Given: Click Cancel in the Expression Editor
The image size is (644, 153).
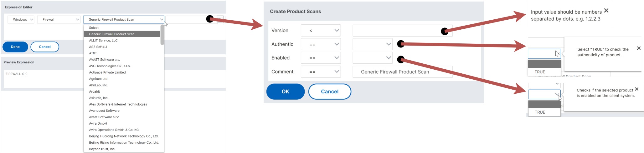Looking at the screenshot, I should pos(45,47).
